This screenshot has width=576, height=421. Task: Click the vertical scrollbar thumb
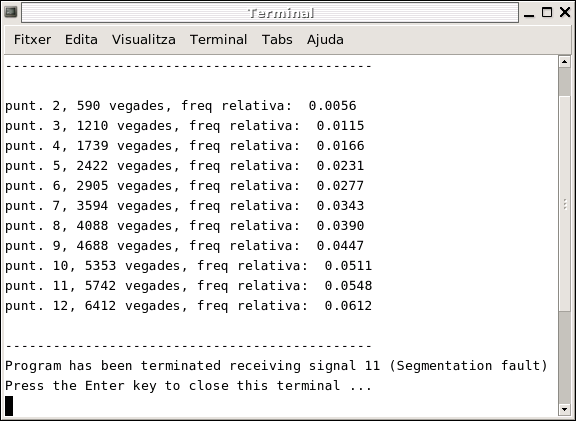point(564,203)
